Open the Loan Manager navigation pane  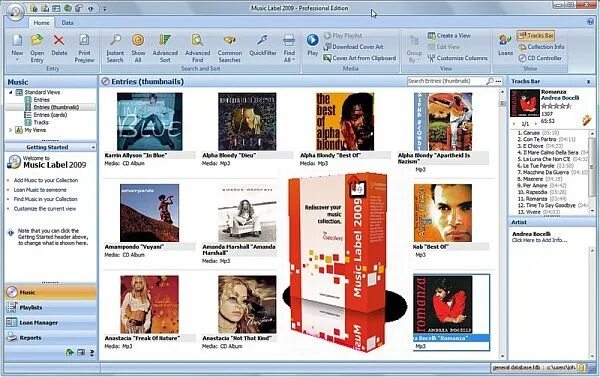click(x=51, y=323)
